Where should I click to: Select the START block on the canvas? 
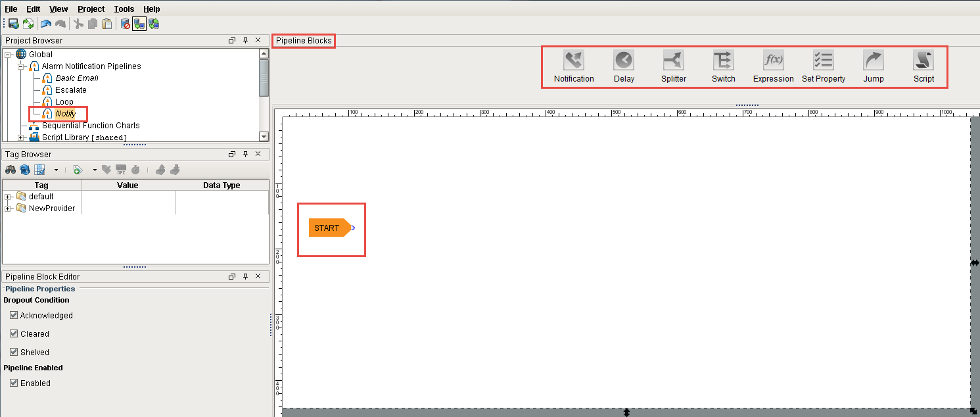329,228
